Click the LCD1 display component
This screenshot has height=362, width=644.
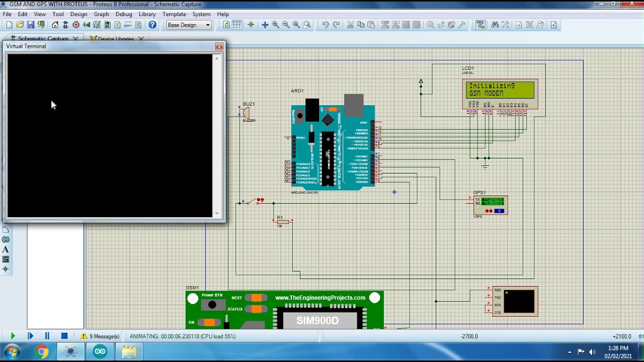click(x=500, y=94)
